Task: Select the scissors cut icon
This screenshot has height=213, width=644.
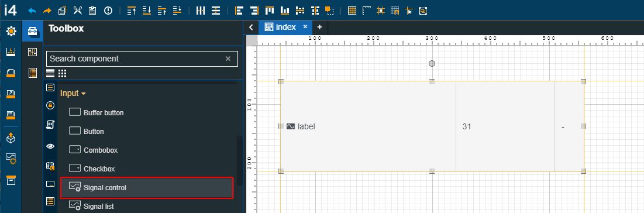Action: [78, 11]
